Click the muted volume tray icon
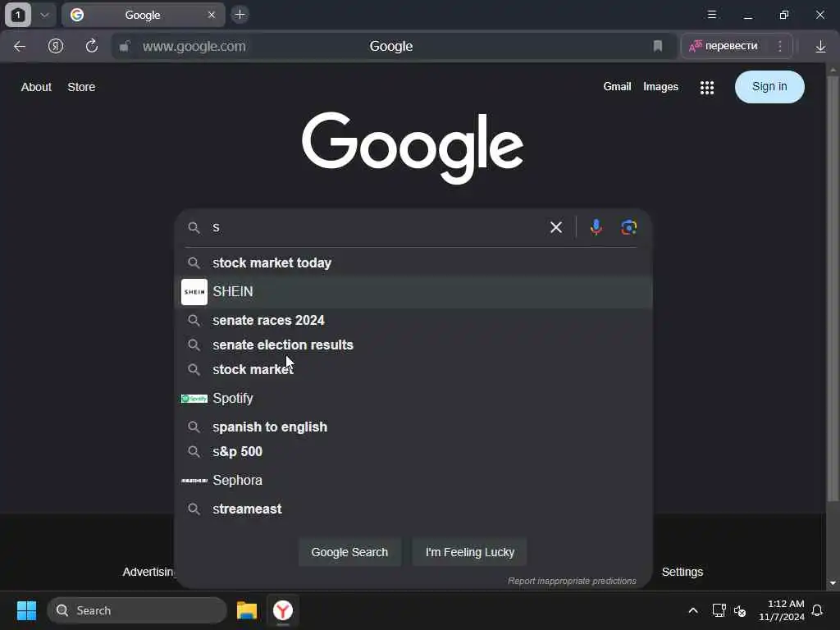This screenshot has width=840, height=630. [740, 610]
